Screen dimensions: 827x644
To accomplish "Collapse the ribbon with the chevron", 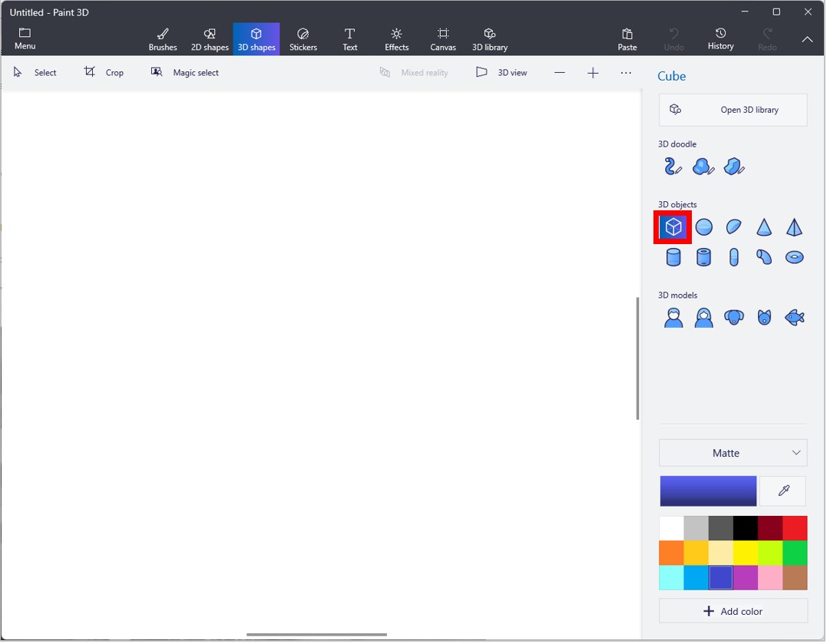I will (807, 39).
